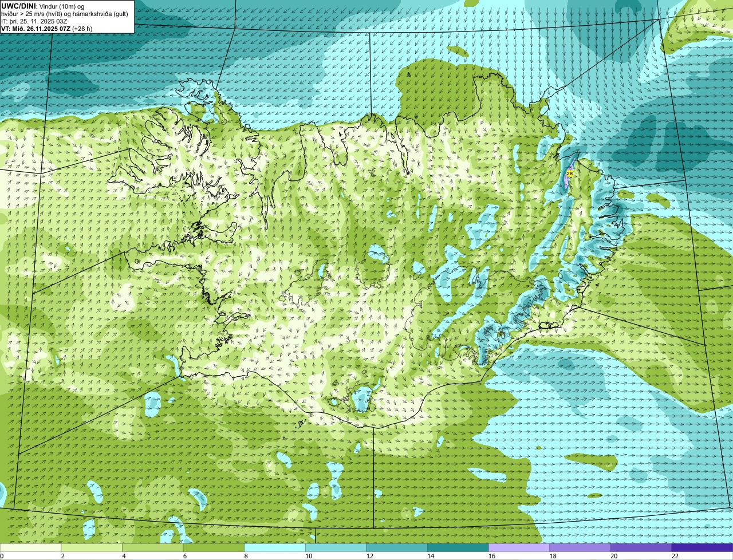Click the legend label "14"
The width and height of the screenshot is (733, 560).
431,556
